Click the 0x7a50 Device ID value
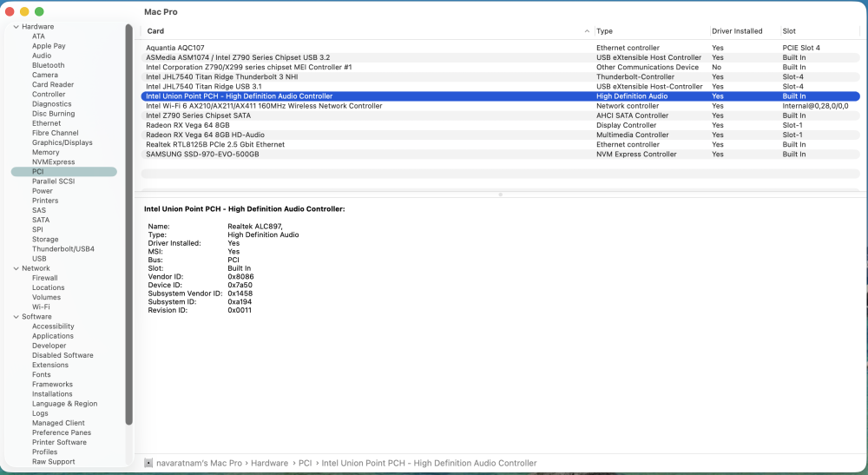Viewport: 868px width, 475px height. (240, 285)
